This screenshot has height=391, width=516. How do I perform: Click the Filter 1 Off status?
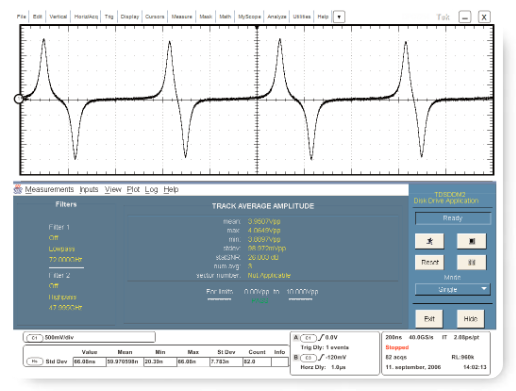(53, 238)
